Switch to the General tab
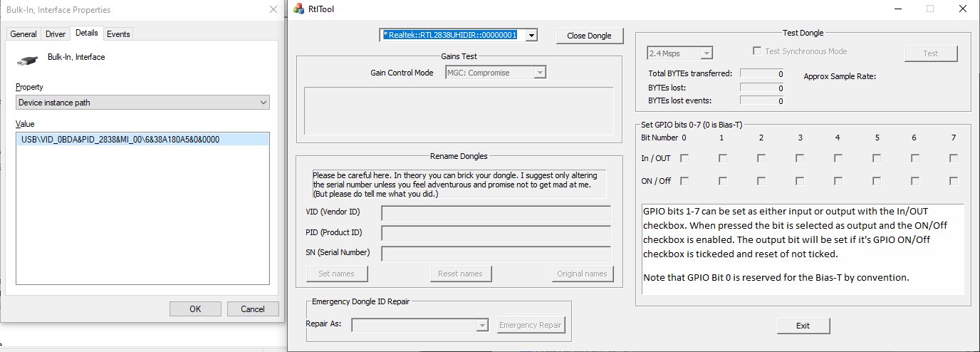The width and height of the screenshot is (980, 352). [x=24, y=34]
